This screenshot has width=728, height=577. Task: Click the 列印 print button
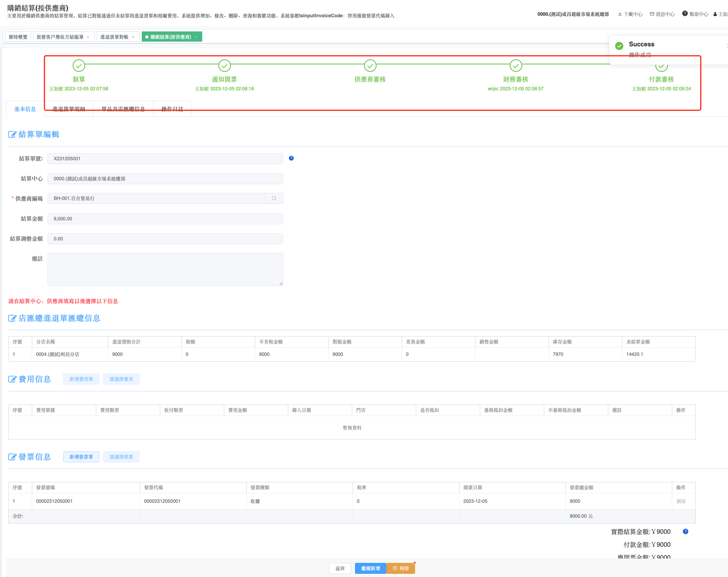pyautogui.click(x=401, y=568)
